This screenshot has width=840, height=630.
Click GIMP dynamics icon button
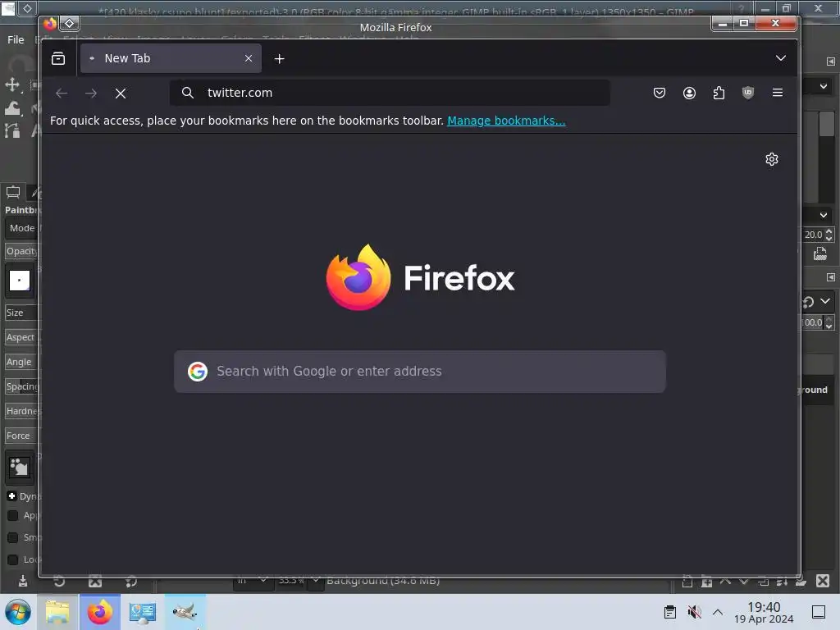pyautogui.click(x=20, y=467)
